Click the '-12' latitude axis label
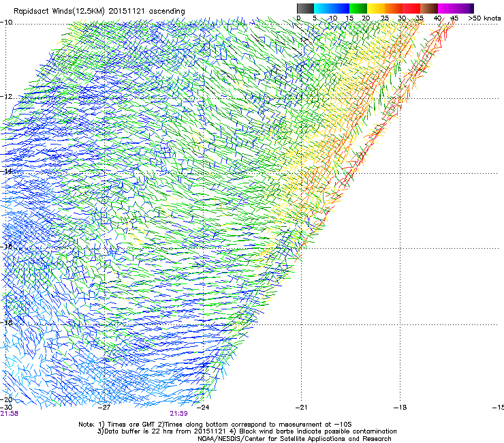 pyautogui.click(x=6, y=97)
